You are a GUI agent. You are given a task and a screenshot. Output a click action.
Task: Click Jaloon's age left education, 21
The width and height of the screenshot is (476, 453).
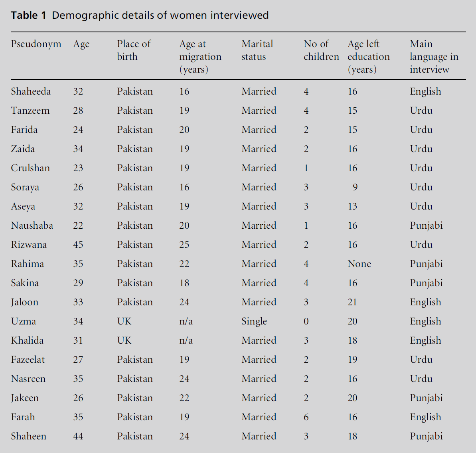(x=352, y=302)
